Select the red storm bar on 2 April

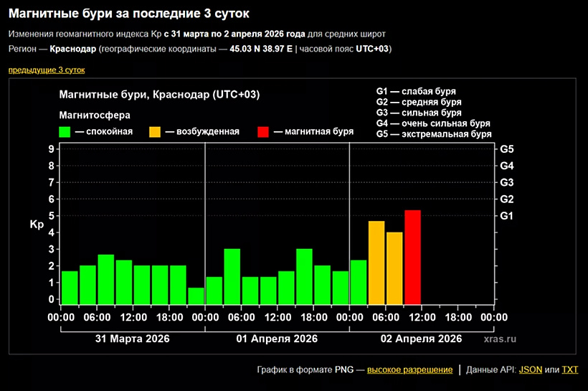412,257
